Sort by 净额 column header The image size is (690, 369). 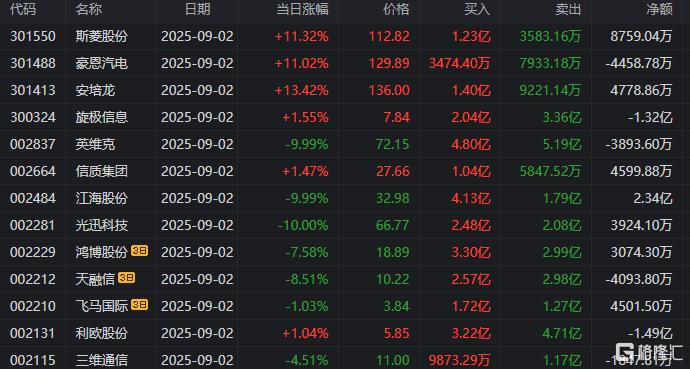(x=659, y=9)
